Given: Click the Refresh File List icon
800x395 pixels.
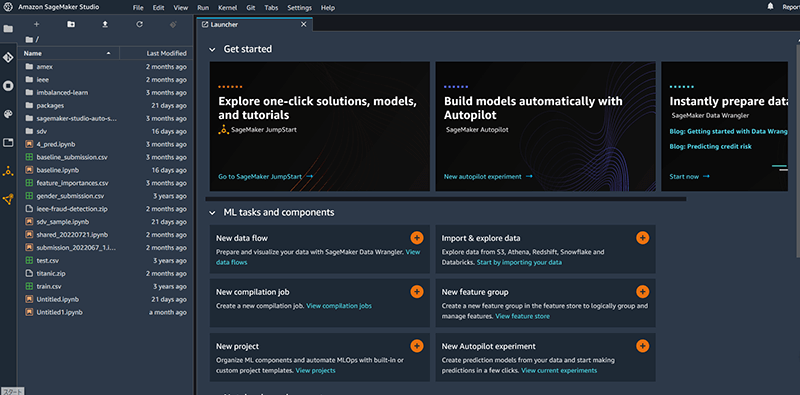Looking at the screenshot, I should (x=139, y=24).
